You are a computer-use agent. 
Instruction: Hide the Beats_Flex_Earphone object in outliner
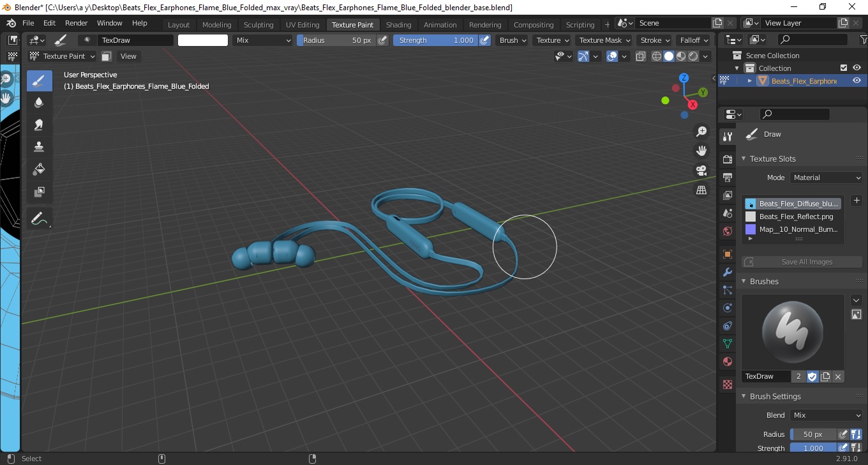[x=857, y=81]
